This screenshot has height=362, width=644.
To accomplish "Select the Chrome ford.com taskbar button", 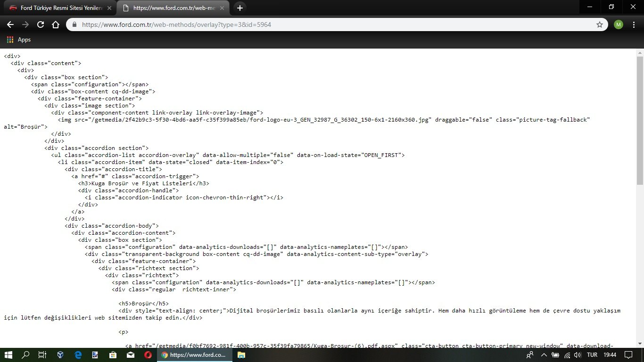I will coord(194,355).
